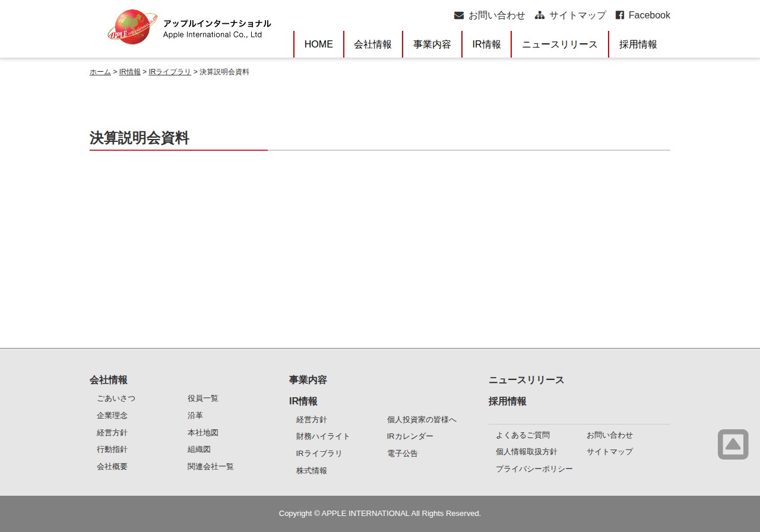Open IRカレンダー in the footer
This screenshot has width=760, height=532.
pyautogui.click(x=410, y=436)
